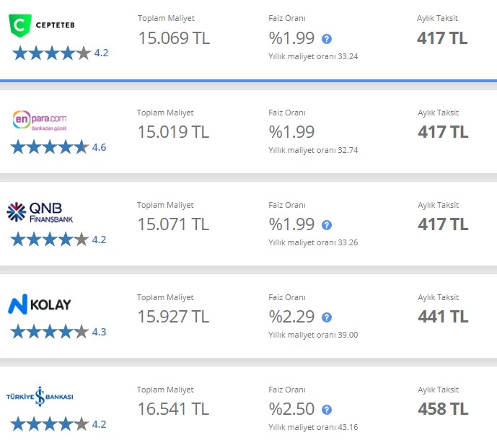Viewport: 497px width, 448px height.
Task: Open the enpara.com logo
Action: (40, 120)
